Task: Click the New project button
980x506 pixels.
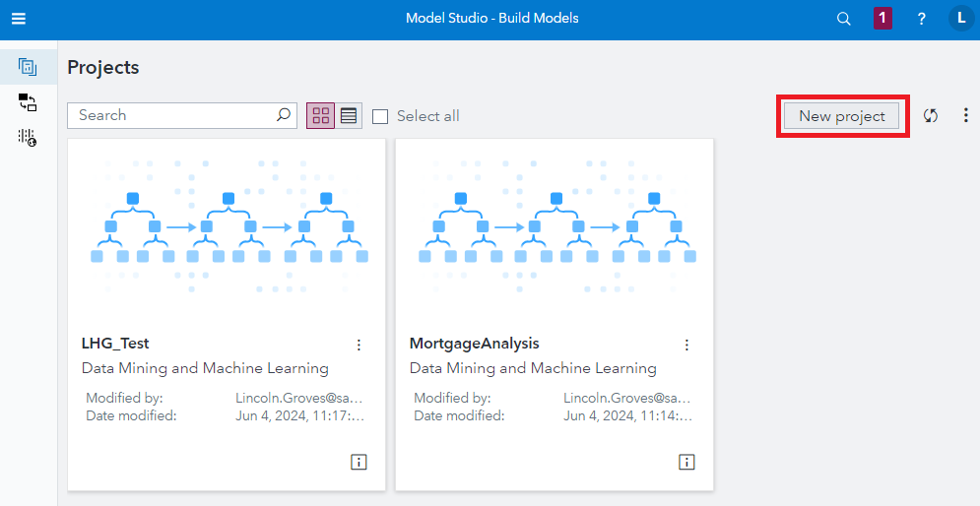Action: coord(842,116)
